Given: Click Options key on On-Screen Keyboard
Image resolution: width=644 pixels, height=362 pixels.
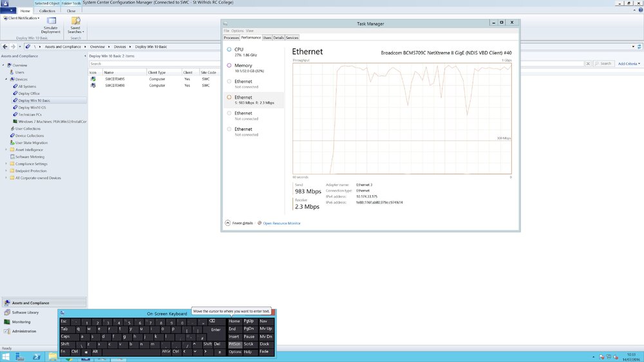Looking at the screenshot, I should tap(235, 352).
